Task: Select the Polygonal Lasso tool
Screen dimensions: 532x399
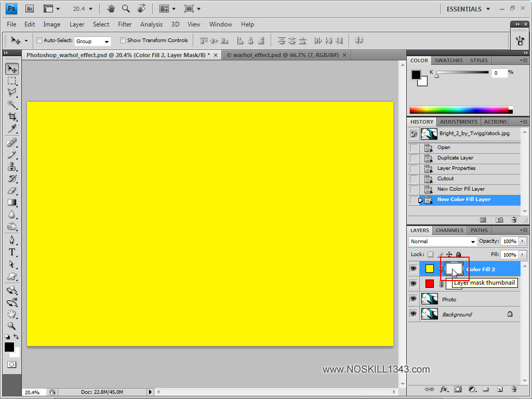Action: pos(12,92)
